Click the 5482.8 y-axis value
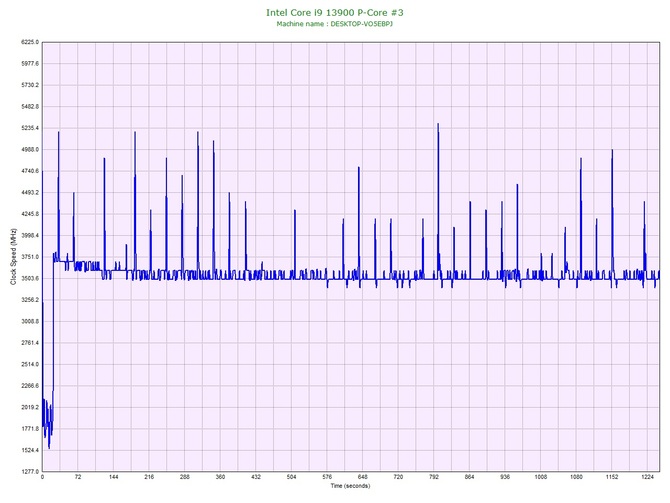 tap(30, 106)
